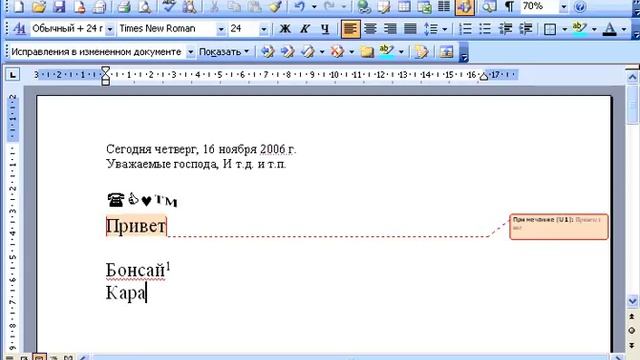This screenshot has height=360, width=640.
Task: Open the "Показать" menu
Action: 224,52
